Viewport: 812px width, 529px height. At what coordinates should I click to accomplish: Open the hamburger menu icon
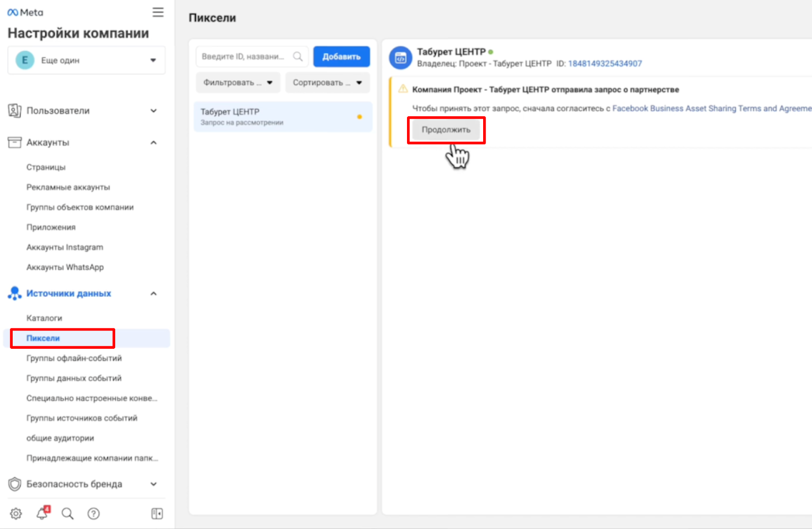click(x=158, y=12)
